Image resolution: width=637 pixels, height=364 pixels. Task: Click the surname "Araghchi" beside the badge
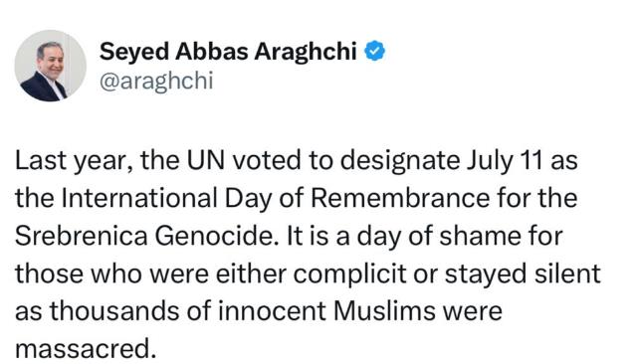point(306,53)
